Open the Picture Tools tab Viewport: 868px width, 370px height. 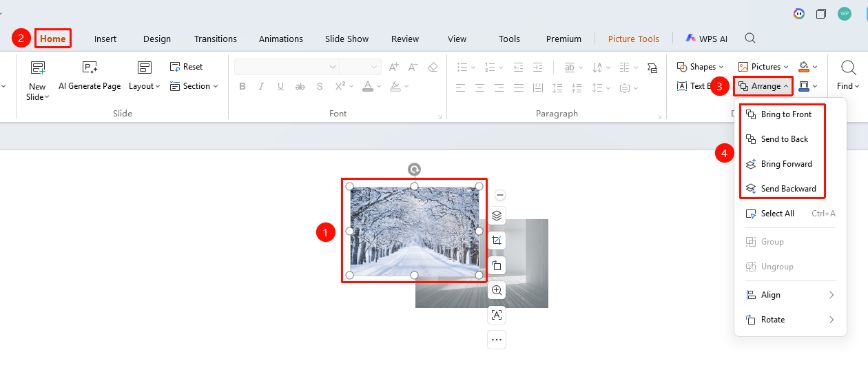(x=634, y=39)
